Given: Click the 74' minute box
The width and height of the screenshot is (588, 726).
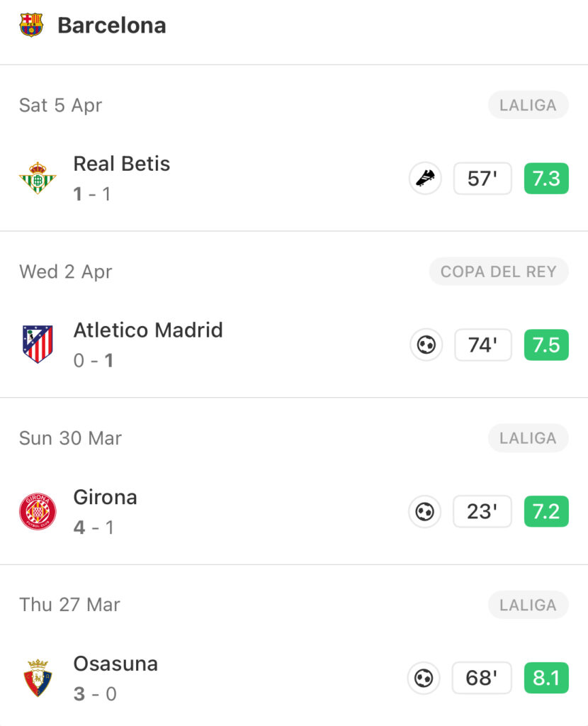Looking at the screenshot, I should [x=483, y=345].
